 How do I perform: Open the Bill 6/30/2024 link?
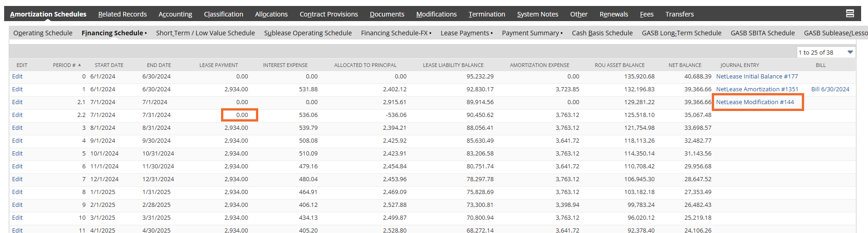(830, 89)
